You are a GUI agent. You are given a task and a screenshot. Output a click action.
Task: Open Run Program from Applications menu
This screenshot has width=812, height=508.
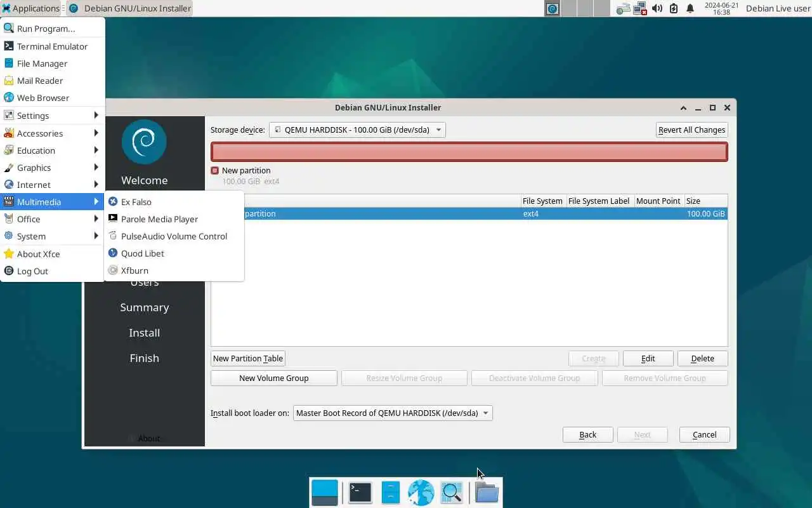click(x=53, y=29)
